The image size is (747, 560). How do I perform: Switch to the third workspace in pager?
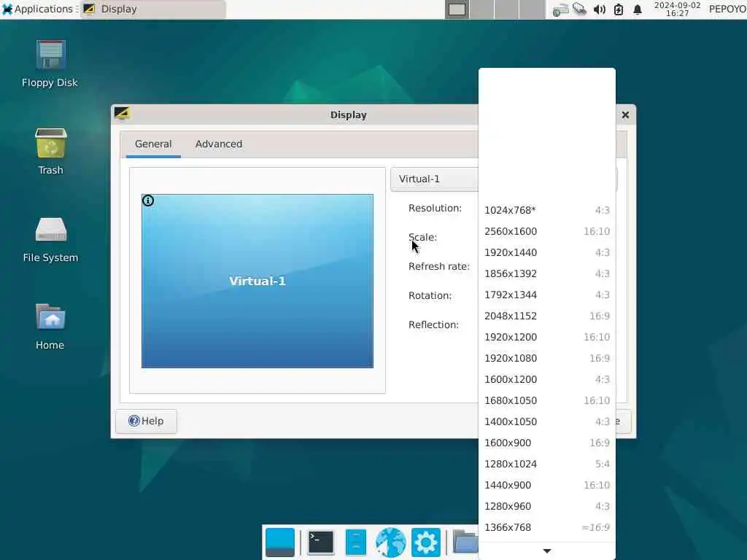[x=506, y=9]
